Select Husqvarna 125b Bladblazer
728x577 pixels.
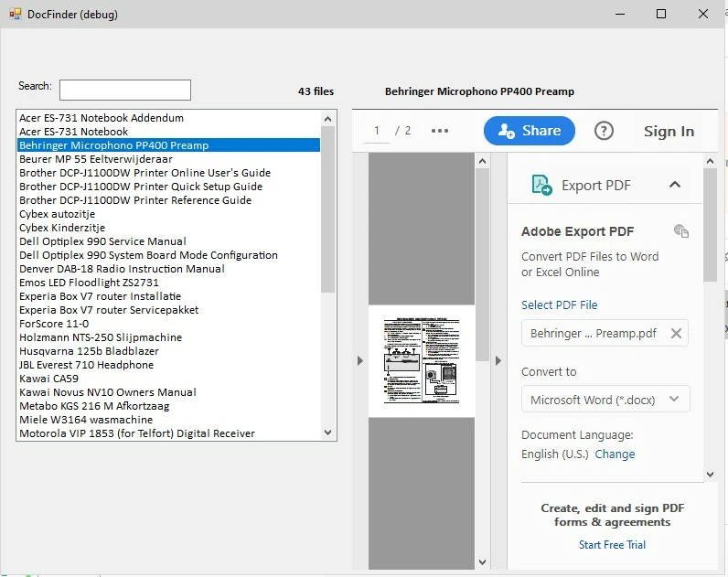[168, 351]
